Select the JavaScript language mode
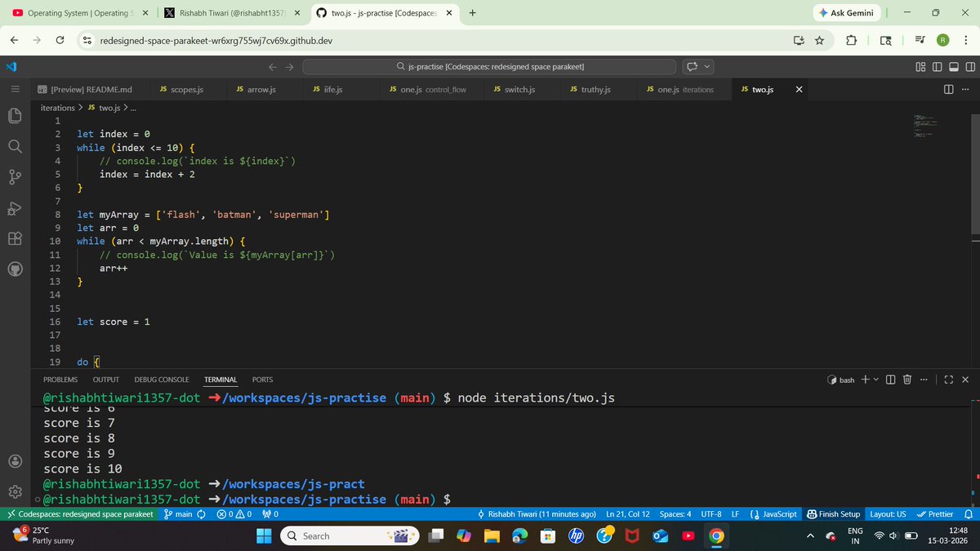 click(773, 514)
